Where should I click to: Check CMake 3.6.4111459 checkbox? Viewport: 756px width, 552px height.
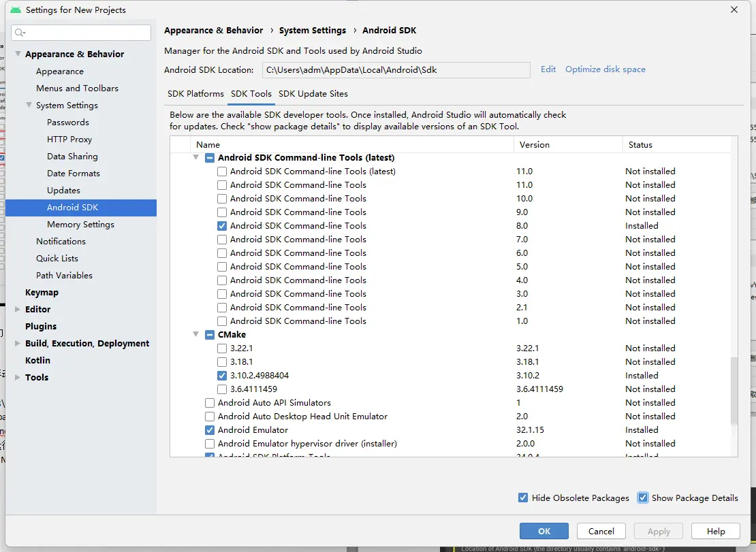pos(222,389)
